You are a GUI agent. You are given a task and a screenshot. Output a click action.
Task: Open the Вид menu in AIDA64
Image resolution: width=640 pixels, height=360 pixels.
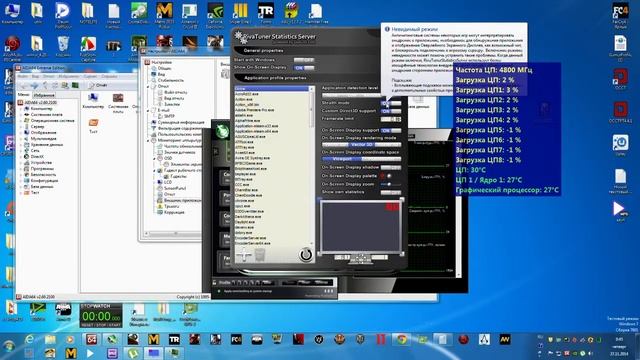[x=35, y=76]
